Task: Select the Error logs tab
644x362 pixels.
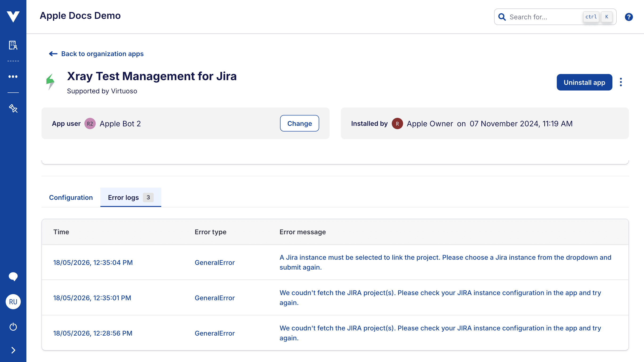Action: [131, 197]
